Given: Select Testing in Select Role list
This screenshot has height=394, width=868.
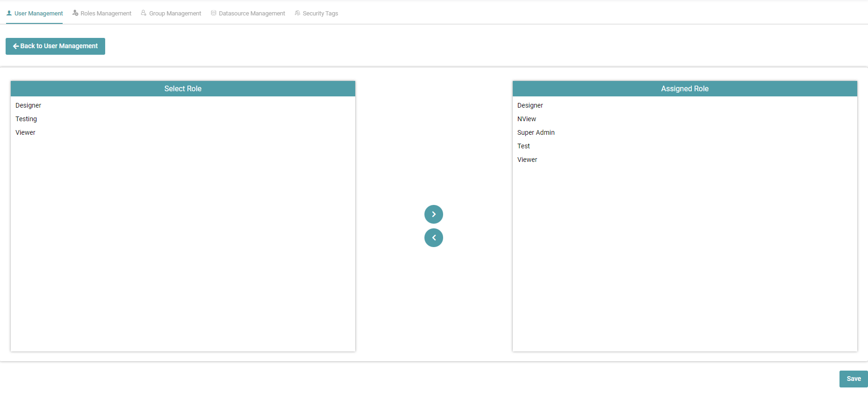Looking at the screenshot, I should [26, 119].
